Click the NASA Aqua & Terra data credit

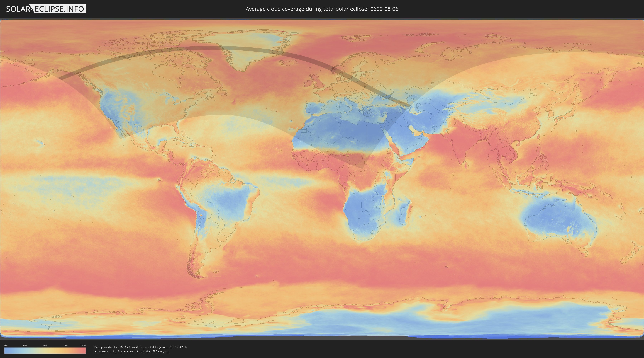(140, 347)
